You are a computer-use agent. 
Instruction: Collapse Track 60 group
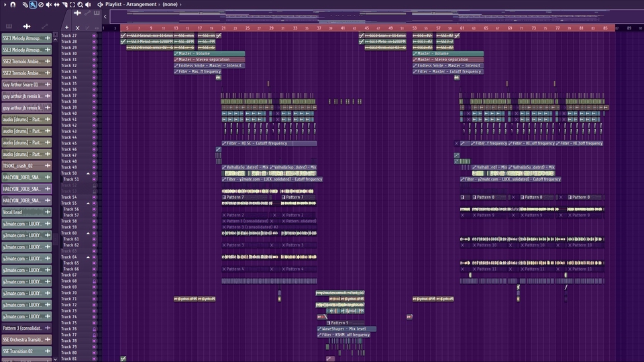tap(88, 233)
